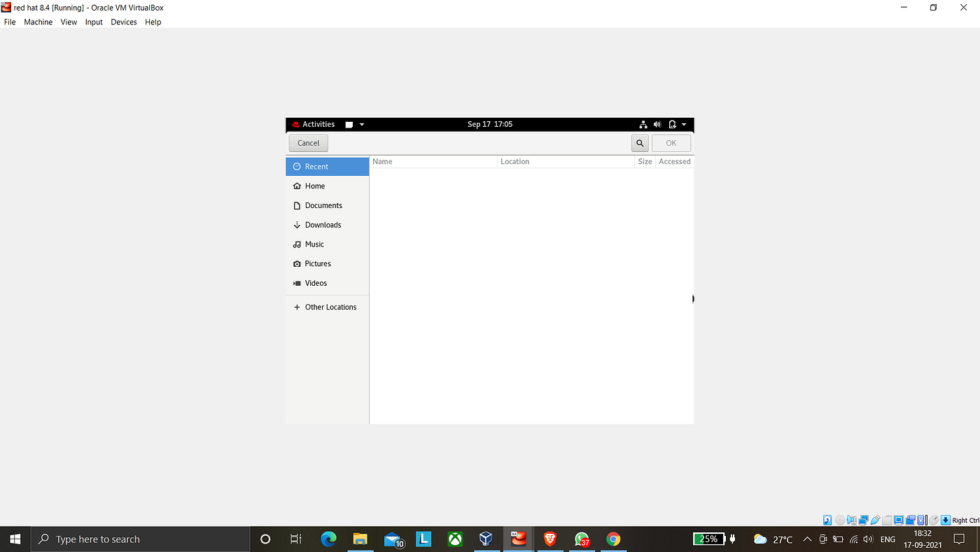
Task: Mute audio via the top bar speaker icon
Action: point(657,124)
